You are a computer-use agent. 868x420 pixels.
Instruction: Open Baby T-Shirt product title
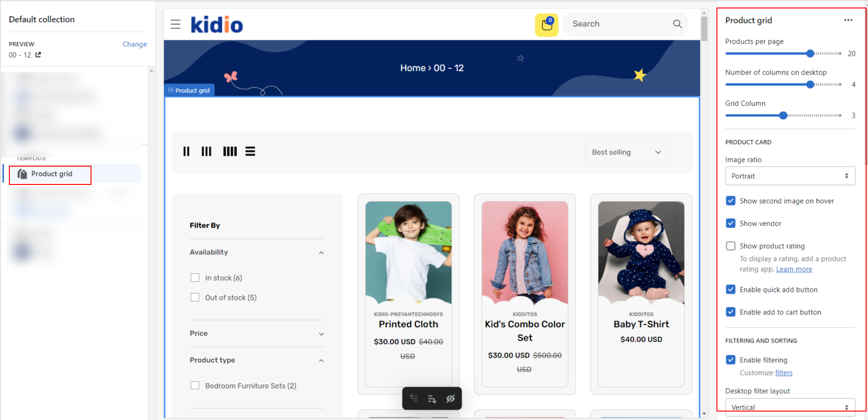click(641, 324)
